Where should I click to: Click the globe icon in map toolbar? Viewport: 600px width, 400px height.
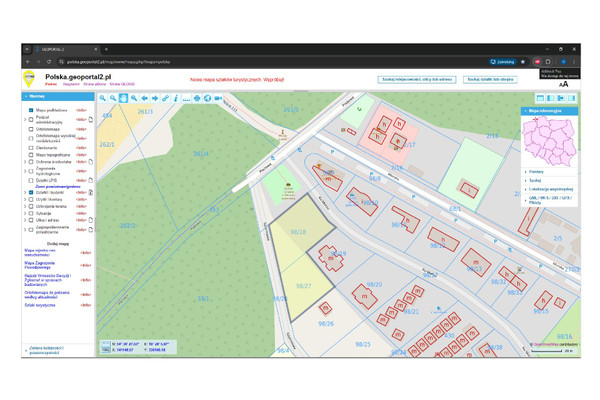tap(207, 98)
